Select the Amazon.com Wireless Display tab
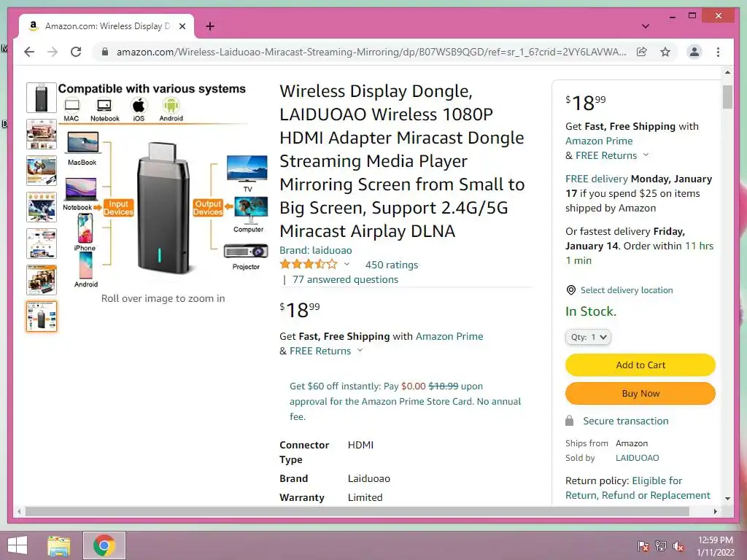Image resolution: width=747 pixels, height=560 pixels. coord(107,26)
